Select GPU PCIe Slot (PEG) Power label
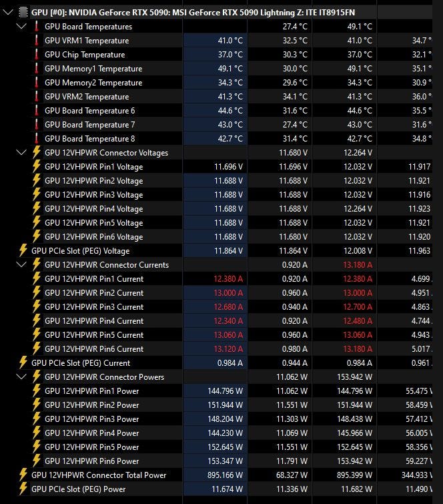This screenshot has width=443, height=504. (79, 489)
